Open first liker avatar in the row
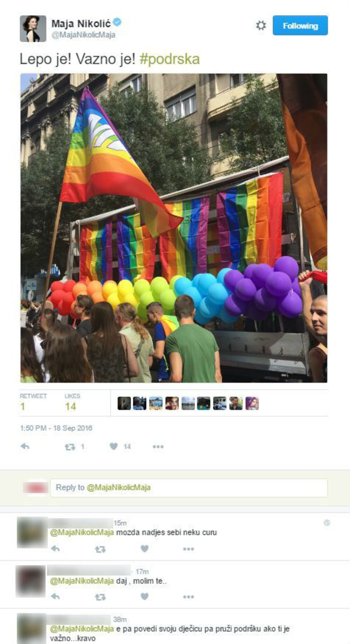The height and width of the screenshot is (644, 350). coord(124,403)
